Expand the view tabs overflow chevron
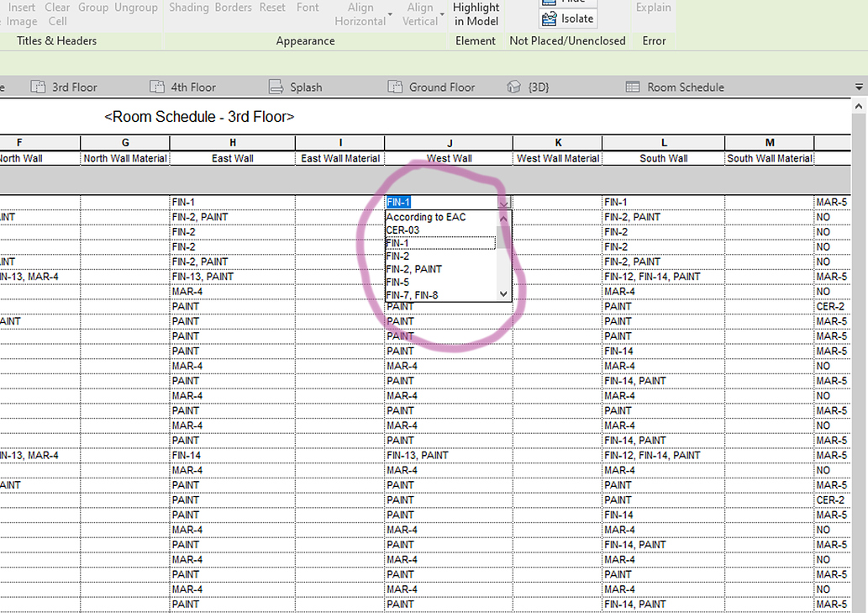The image size is (868, 613). tap(859, 86)
